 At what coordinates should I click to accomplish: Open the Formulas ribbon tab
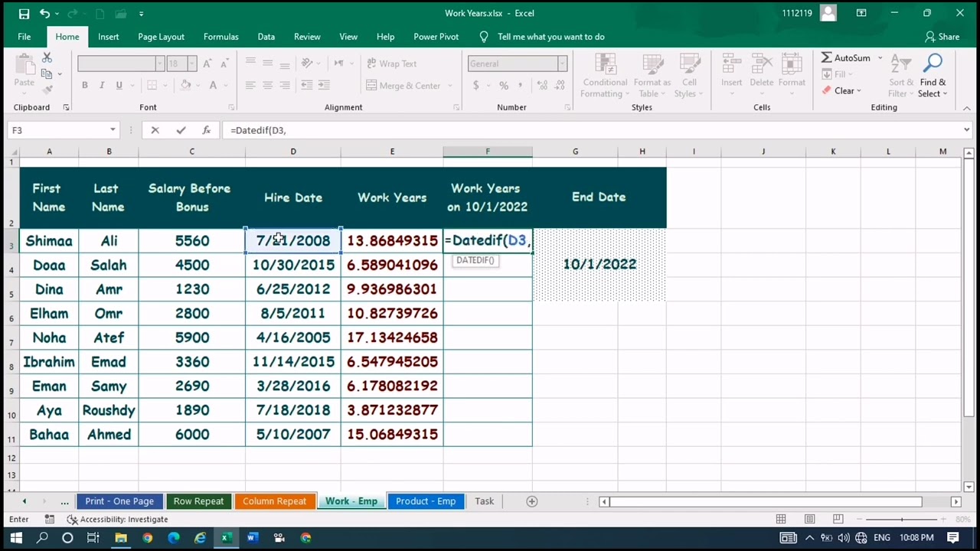pyautogui.click(x=220, y=37)
